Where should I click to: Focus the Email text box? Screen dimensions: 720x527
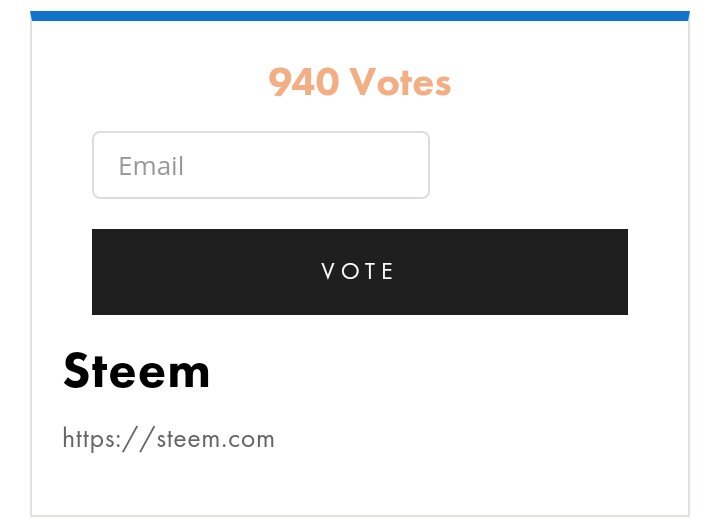pos(260,165)
